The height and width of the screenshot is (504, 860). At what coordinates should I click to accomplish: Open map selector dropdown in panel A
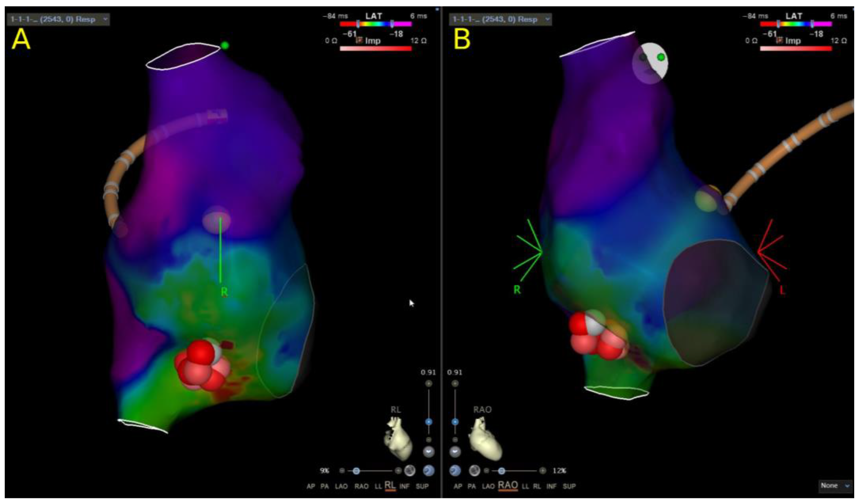(x=105, y=19)
